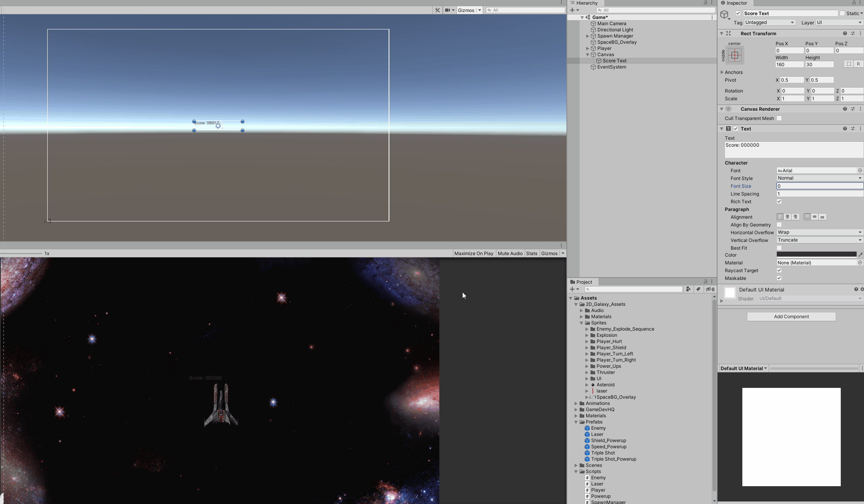The height and width of the screenshot is (504, 864).
Task: Open Rect Transform help reference icon
Action: click(845, 34)
